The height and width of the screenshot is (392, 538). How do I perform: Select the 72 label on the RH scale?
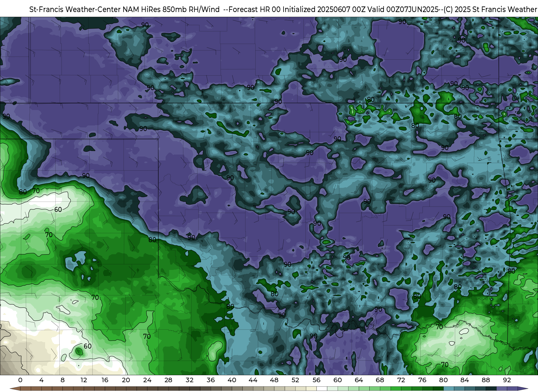(x=401, y=380)
